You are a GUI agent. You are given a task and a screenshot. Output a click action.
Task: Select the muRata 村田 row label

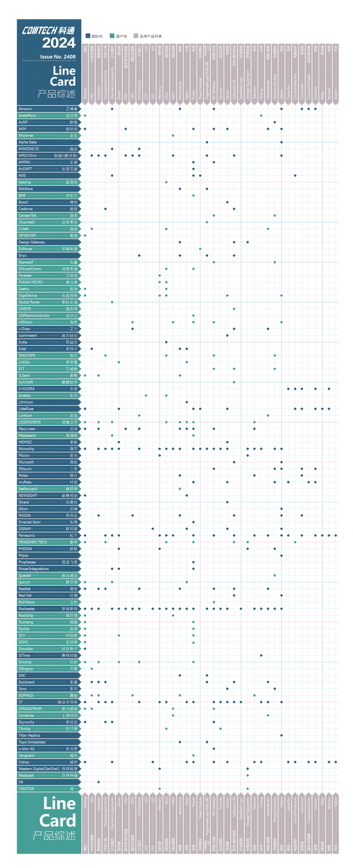pos(49,482)
